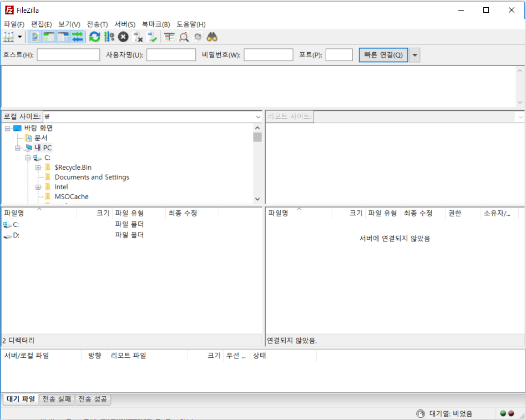Toggle message log display icon
Image resolution: width=526 pixels, height=420 pixels.
(x=35, y=37)
